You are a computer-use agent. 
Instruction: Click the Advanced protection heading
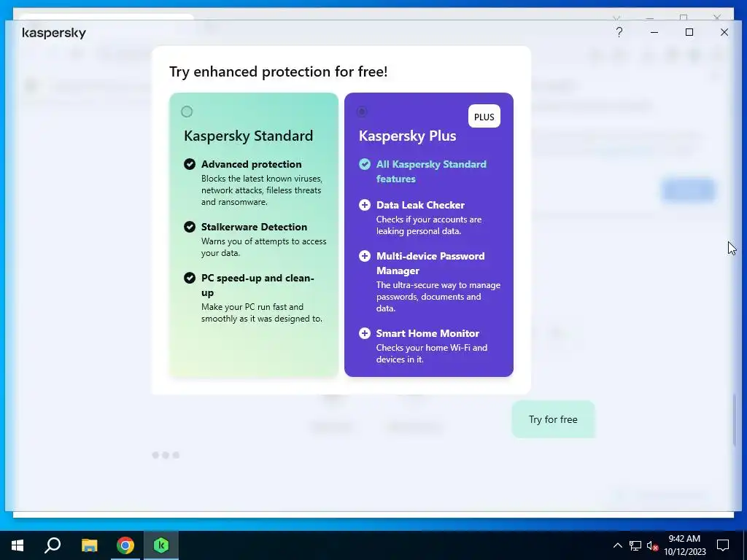coord(251,164)
